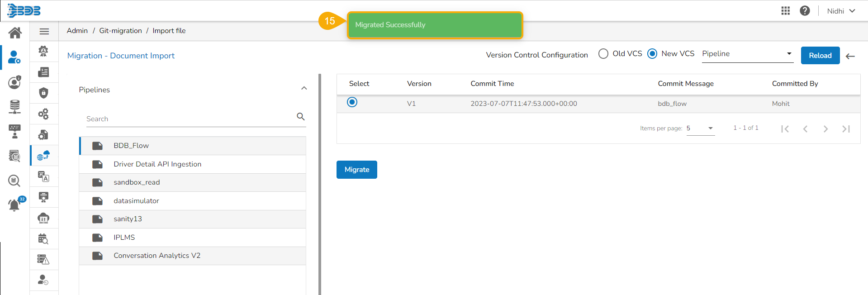
Task: Open the document search catalog icon
Action: 14,156
